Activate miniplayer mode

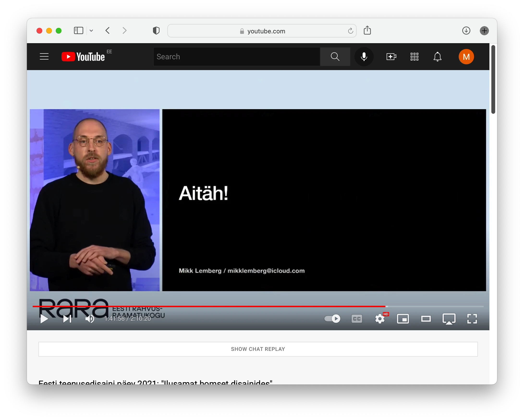point(403,319)
